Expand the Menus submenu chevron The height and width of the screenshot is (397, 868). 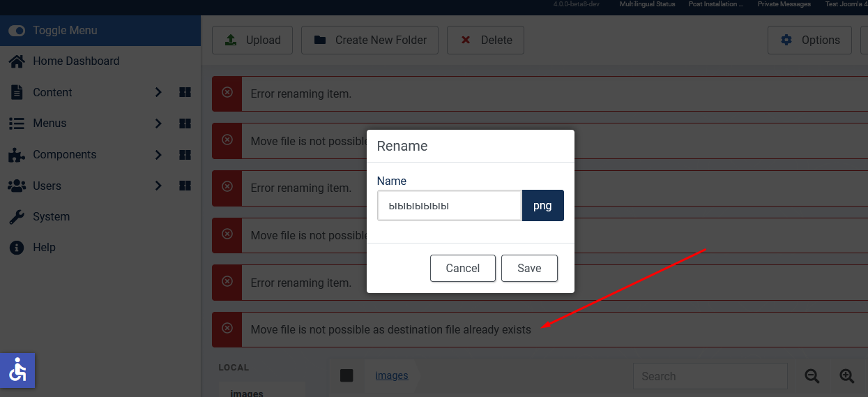[x=158, y=123]
